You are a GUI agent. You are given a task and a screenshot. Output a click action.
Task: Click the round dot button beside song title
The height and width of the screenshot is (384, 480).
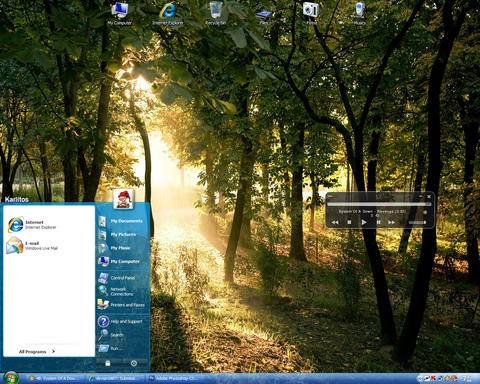pos(425,212)
